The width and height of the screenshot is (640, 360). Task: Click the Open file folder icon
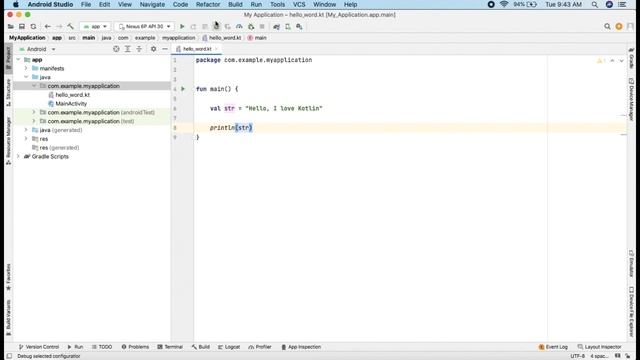click(11, 27)
